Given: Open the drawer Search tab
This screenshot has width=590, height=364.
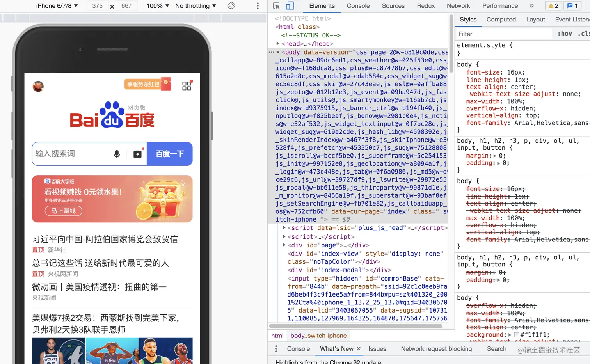Looking at the screenshot, I should coord(497,349).
